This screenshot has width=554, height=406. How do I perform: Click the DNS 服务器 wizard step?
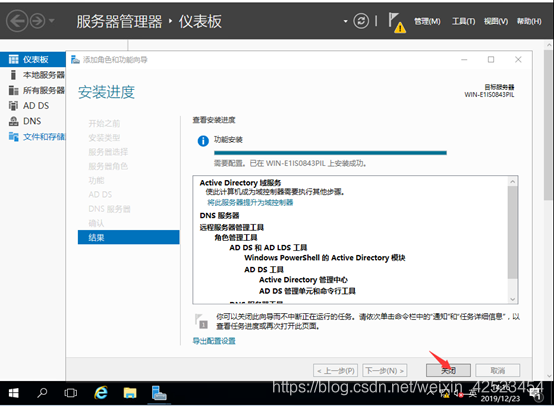(x=110, y=209)
